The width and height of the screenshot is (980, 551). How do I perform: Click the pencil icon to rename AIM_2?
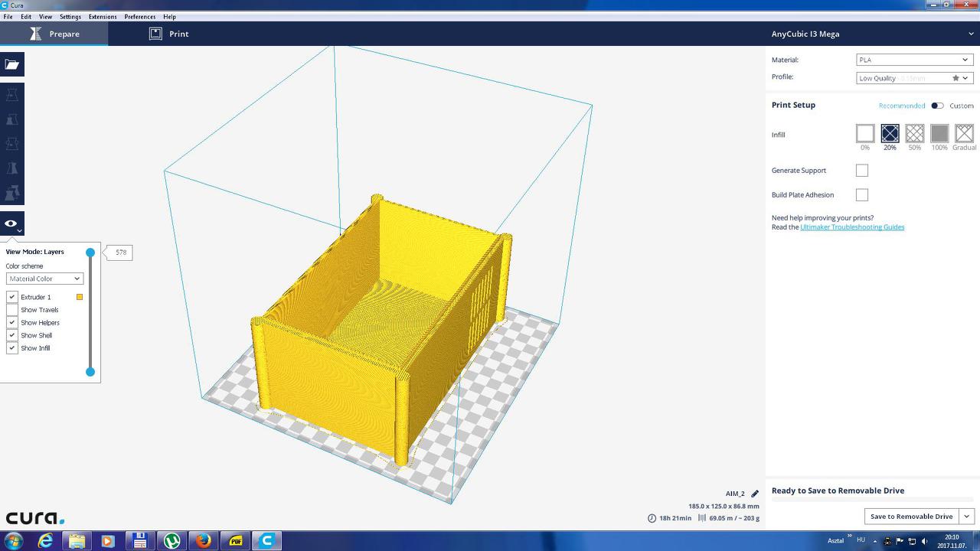755,494
